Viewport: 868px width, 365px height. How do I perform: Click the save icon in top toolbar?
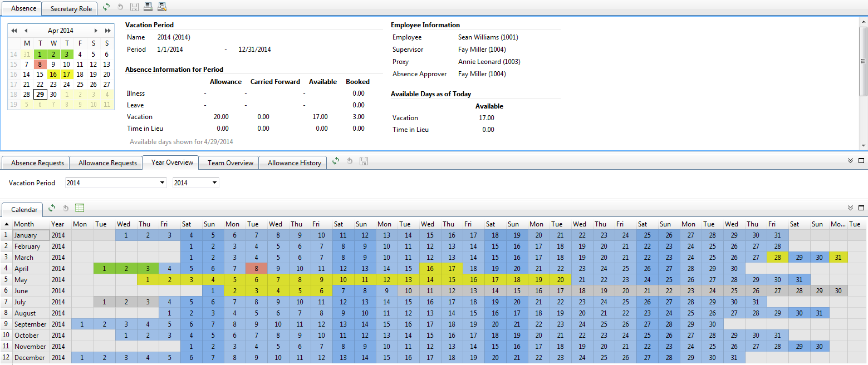[x=134, y=7]
